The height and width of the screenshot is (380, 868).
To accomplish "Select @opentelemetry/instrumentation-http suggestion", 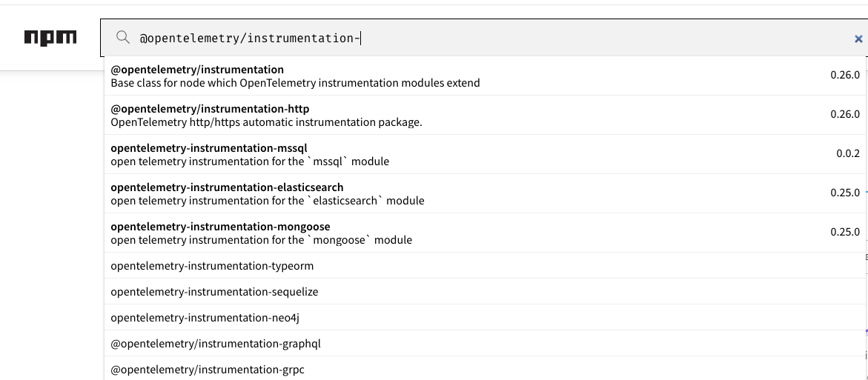I will [x=486, y=115].
